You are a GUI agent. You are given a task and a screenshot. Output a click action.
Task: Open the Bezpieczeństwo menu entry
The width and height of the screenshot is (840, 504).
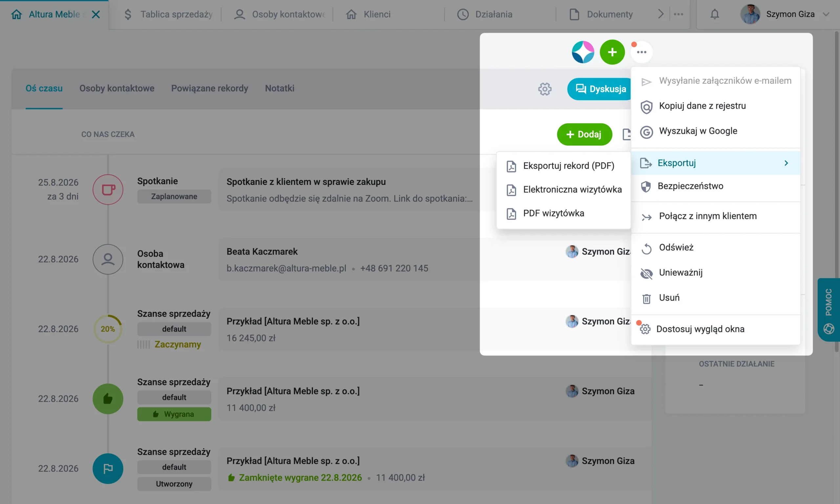[715, 186]
